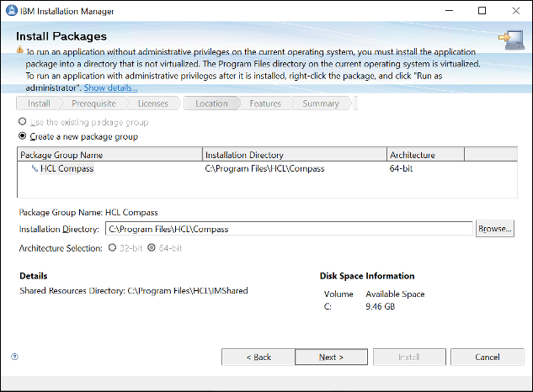Click the IBM Installation Manager title icon

click(x=12, y=11)
